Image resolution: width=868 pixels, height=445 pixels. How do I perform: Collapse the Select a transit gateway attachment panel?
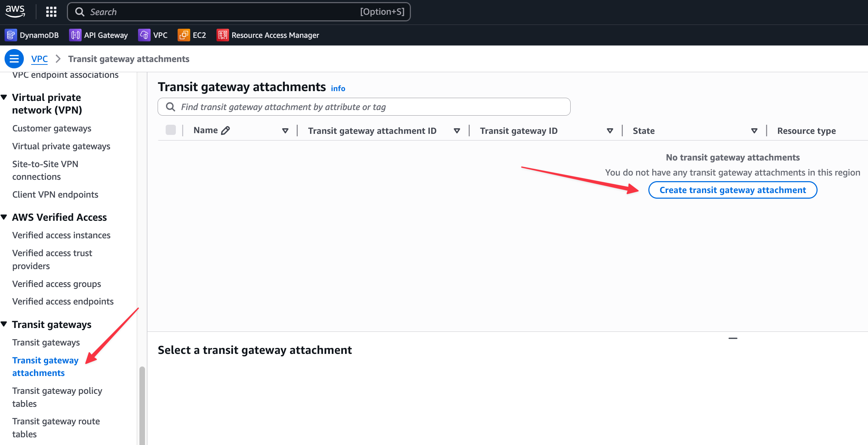pos(733,338)
